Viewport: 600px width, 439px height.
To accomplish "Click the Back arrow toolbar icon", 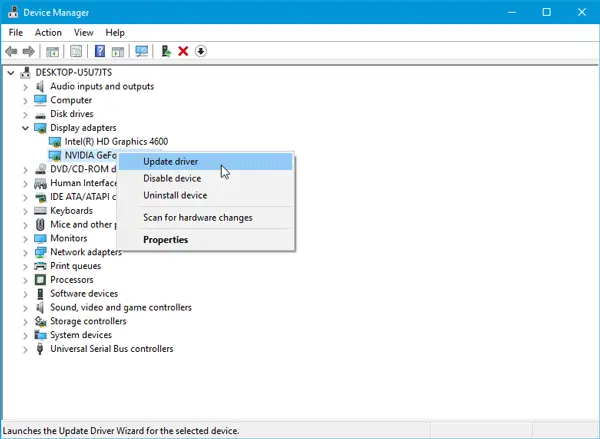I will pos(11,51).
